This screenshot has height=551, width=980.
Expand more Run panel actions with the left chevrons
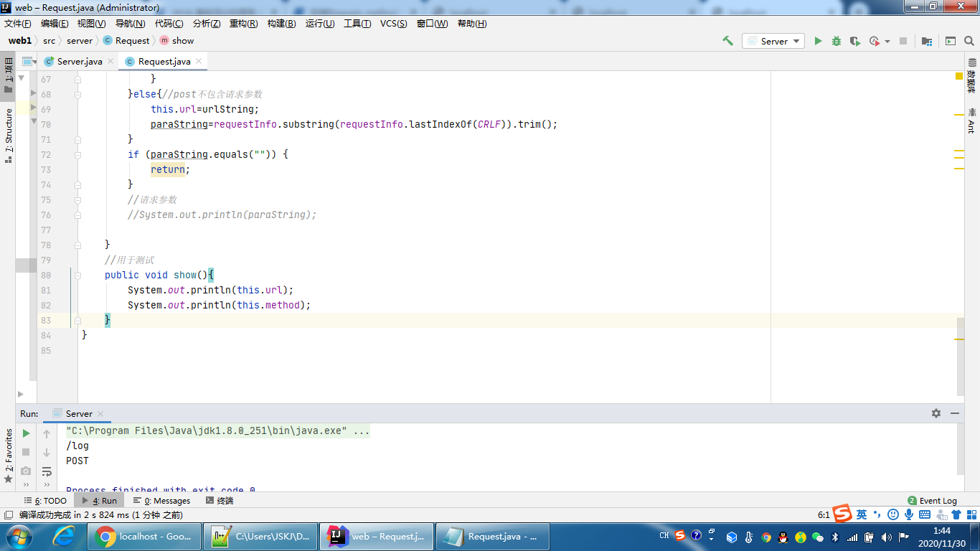pos(26,486)
